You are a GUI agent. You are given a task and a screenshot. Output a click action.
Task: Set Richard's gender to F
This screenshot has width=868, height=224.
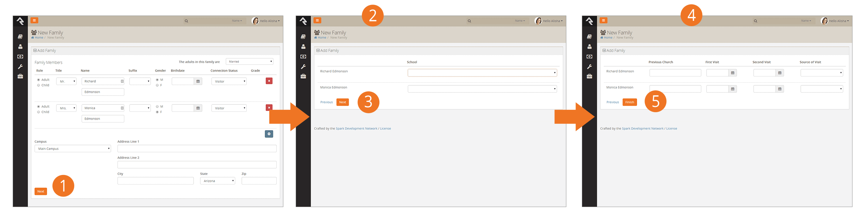(157, 85)
